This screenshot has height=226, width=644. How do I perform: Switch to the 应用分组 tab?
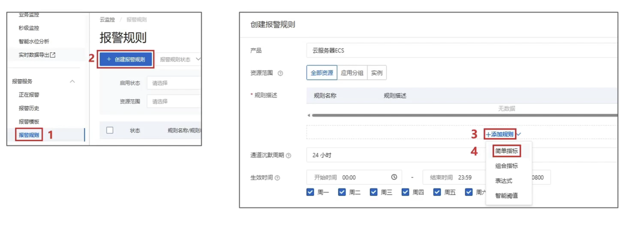(x=353, y=73)
